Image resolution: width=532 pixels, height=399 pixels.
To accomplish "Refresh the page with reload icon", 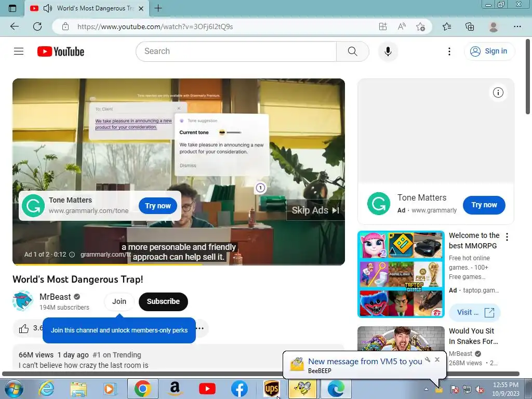I will [37, 26].
